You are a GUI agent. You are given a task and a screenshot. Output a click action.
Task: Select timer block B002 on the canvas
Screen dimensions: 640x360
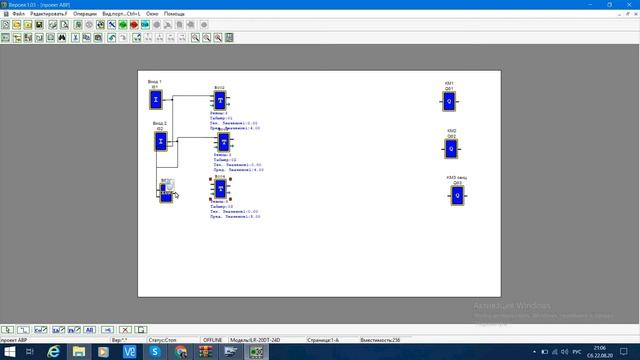tap(220, 100)
